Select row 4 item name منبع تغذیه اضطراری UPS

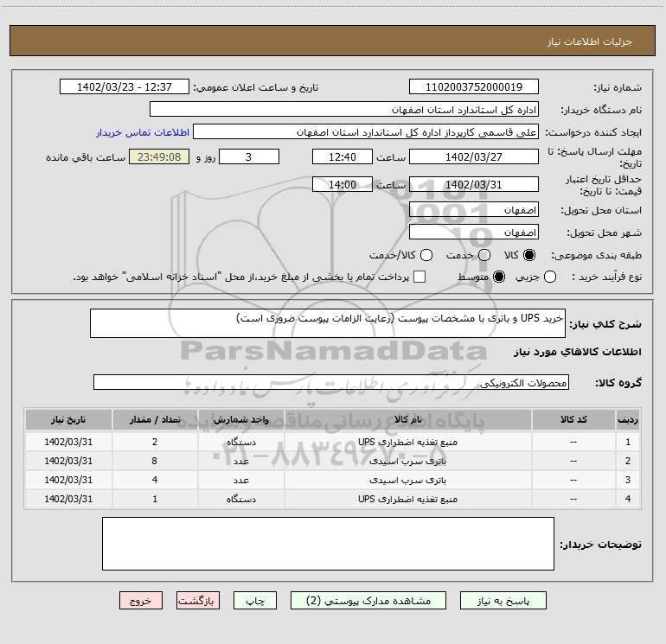coord(407,500)
